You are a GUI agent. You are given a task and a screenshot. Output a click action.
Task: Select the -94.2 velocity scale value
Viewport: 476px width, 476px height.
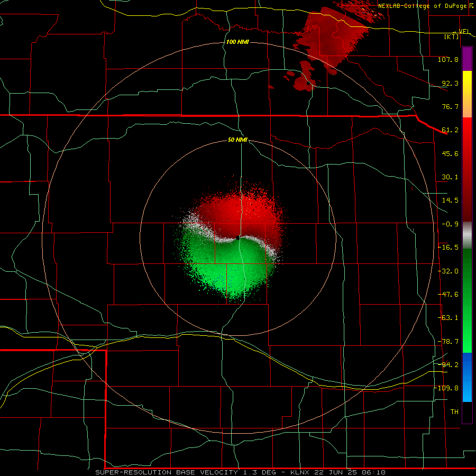tap(448, 365)
